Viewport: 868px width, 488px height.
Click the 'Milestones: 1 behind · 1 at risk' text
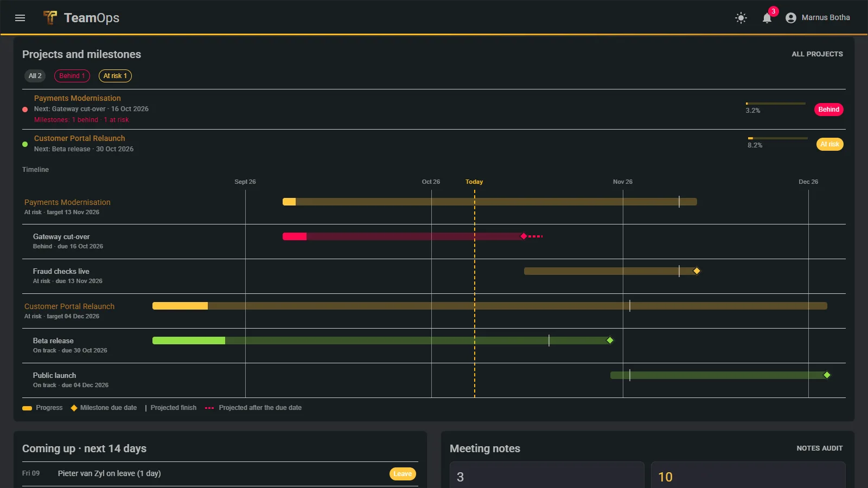tap(81, 120)
